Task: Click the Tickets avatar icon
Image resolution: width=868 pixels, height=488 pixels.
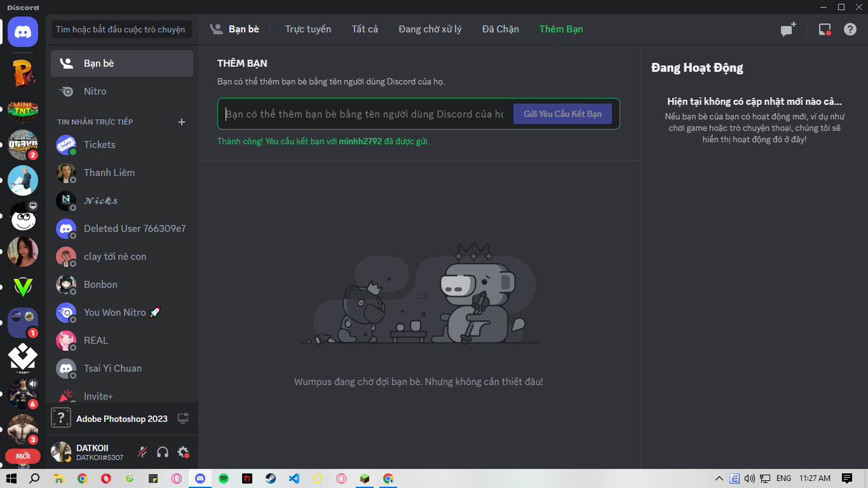Action: [66, 145]
